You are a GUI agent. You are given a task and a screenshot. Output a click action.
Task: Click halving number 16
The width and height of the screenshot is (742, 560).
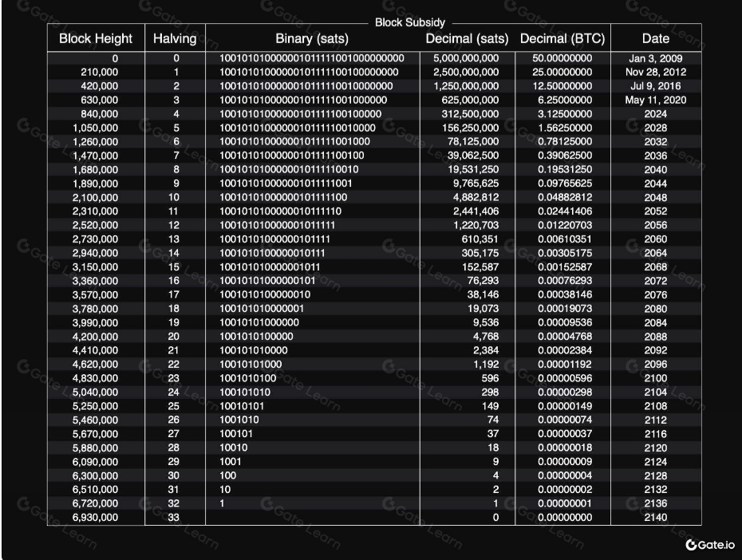(x=174, y=281)
